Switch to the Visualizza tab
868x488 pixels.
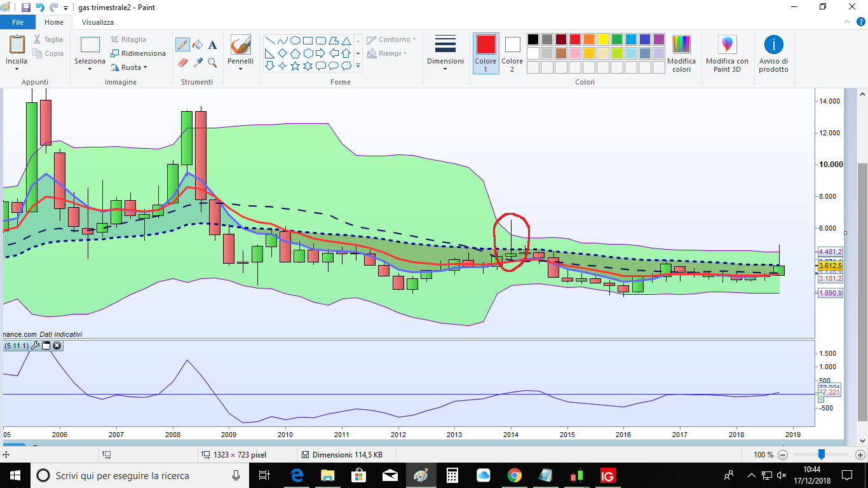point(98,22)
